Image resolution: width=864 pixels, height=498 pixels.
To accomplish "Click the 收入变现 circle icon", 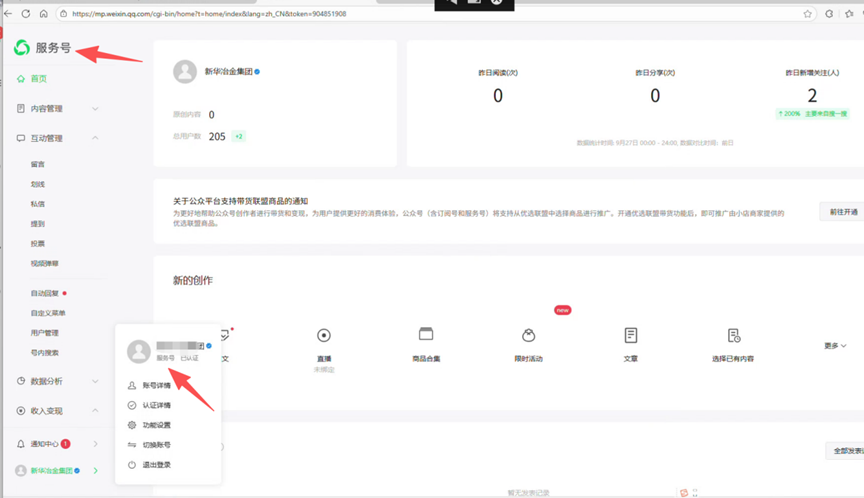I will pyautogui.click(x=20, y=411).
